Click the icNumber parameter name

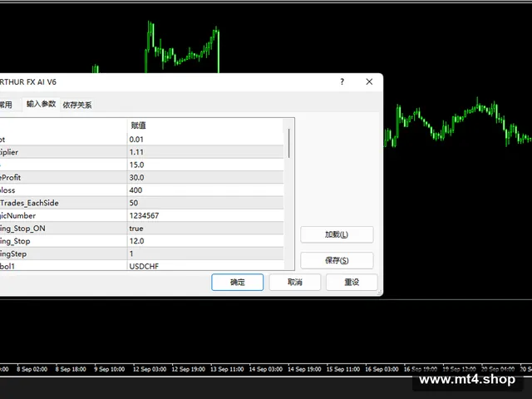click(17, 216)
